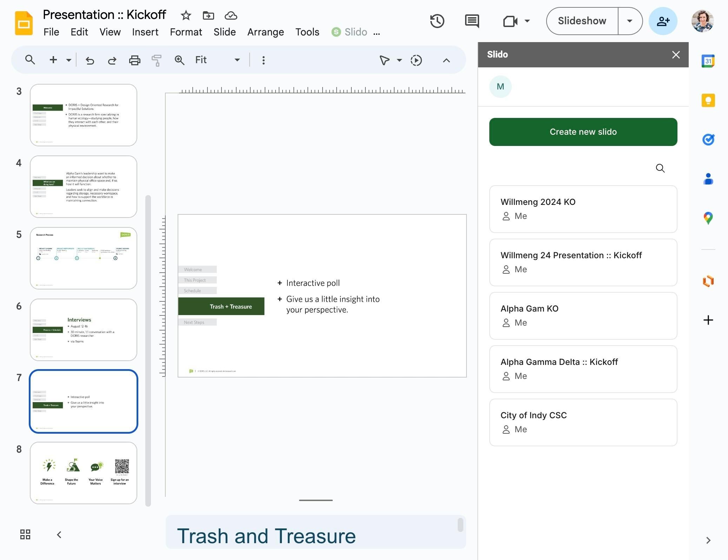Open the Insert menu

pos(145,32)
